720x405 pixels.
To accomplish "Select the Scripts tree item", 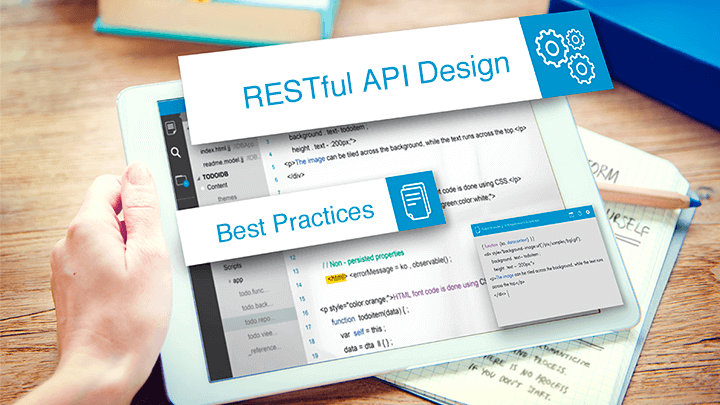I will point(232,266).
